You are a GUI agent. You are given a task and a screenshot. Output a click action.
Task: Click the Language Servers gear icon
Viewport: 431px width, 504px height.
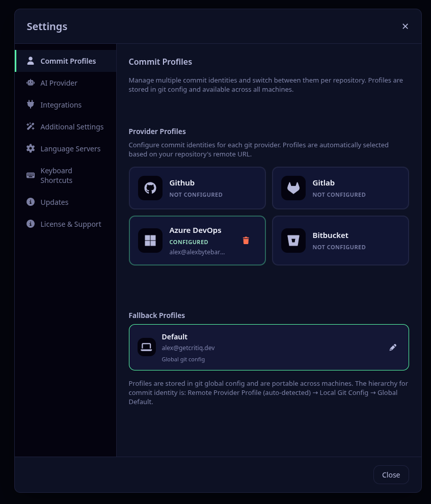[30, 148]
